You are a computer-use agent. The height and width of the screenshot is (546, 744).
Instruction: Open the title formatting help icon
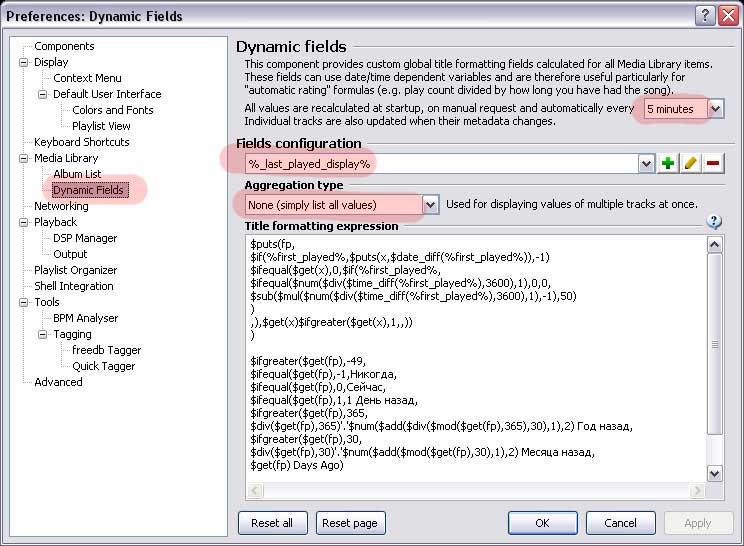714,222
